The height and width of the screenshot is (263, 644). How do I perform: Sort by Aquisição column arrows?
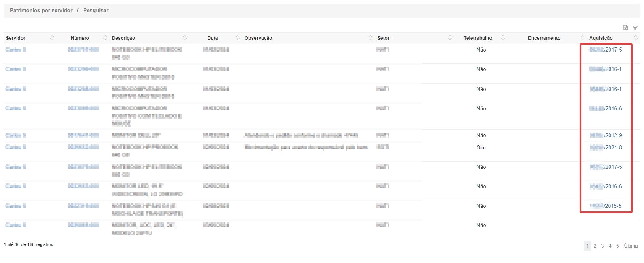click(635, 38)
